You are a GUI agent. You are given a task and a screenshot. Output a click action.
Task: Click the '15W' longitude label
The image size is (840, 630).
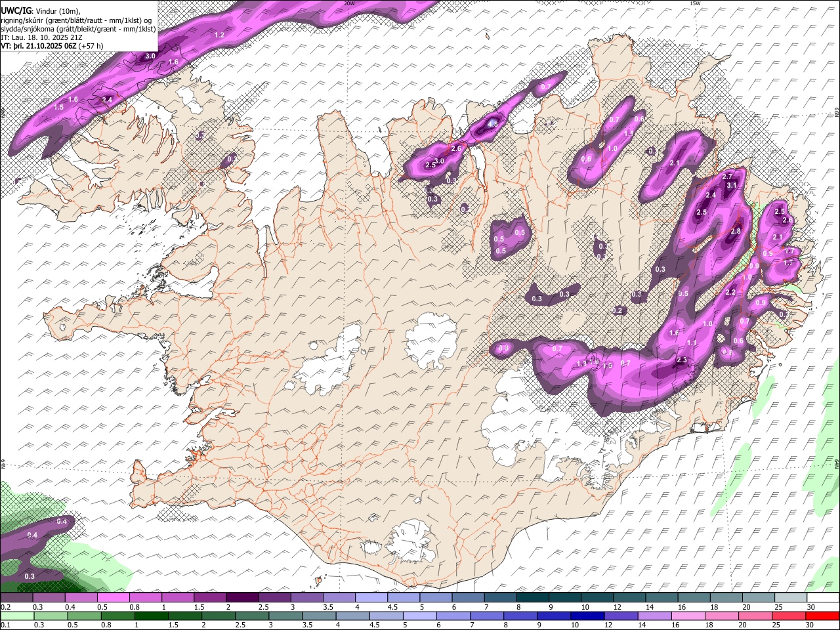[696, 3]
